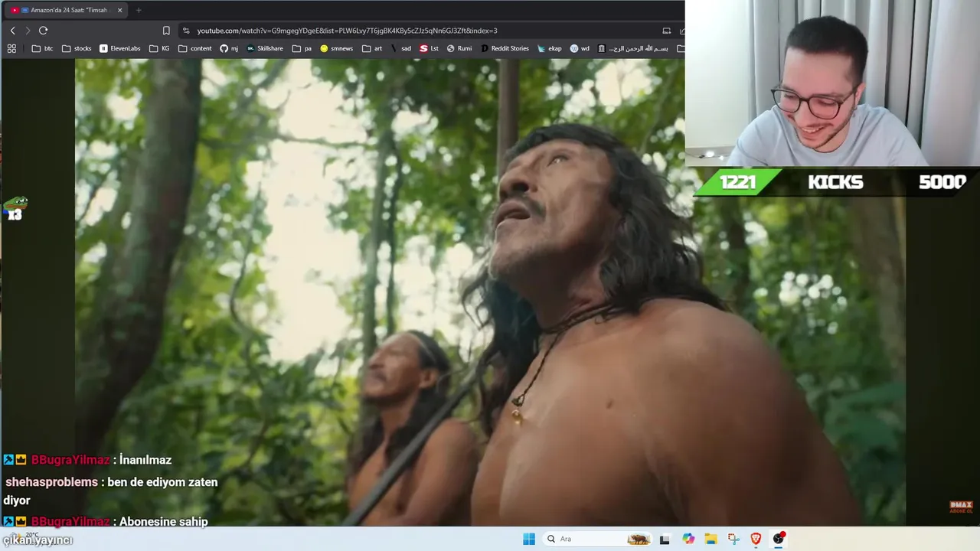Open the mj GitHub bookmark
The height and width of the screenshot is (551, 980).
pos(229,48)
